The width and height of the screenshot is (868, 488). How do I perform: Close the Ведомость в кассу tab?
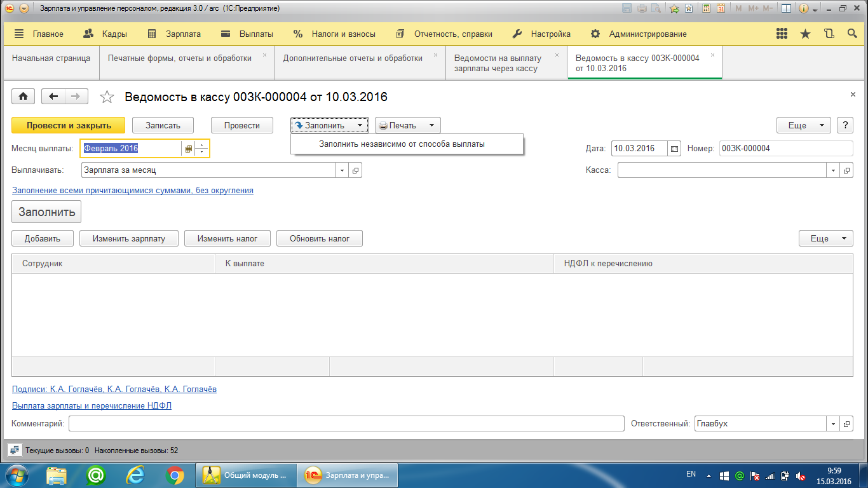click(x=713, y=55)
